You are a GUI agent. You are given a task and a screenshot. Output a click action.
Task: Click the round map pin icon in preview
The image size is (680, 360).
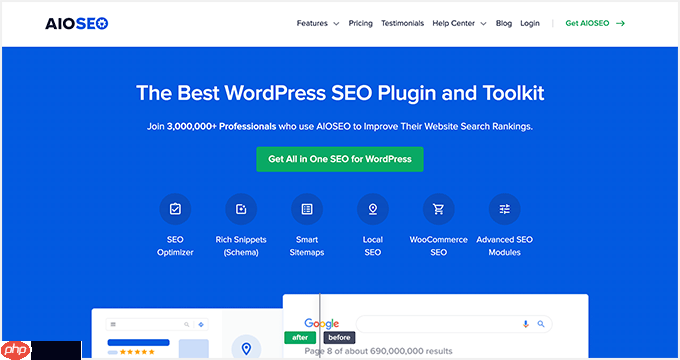(x=246, y=348)
